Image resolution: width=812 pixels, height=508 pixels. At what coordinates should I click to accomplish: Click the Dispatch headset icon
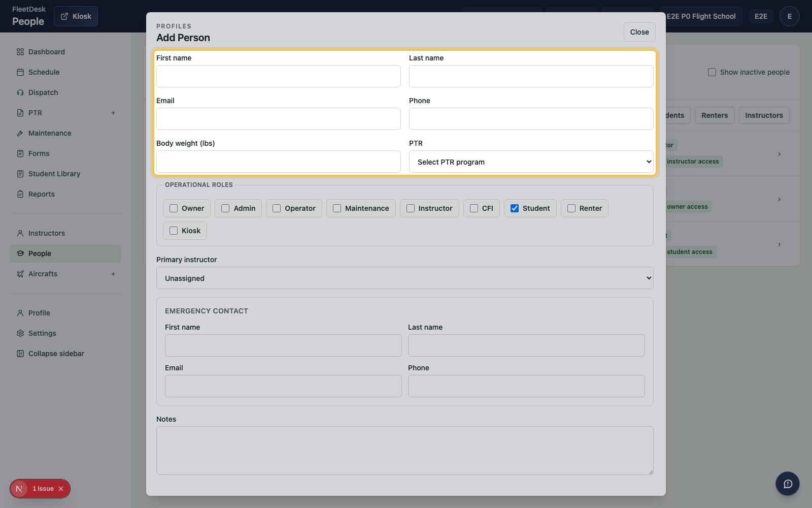point(20,92)
